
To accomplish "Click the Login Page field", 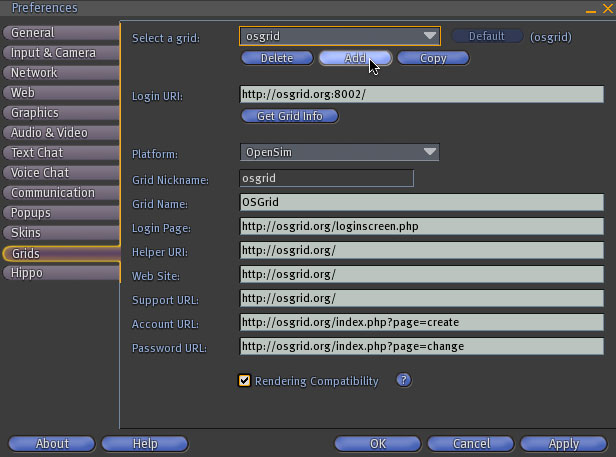I will (x=422, y=226).
